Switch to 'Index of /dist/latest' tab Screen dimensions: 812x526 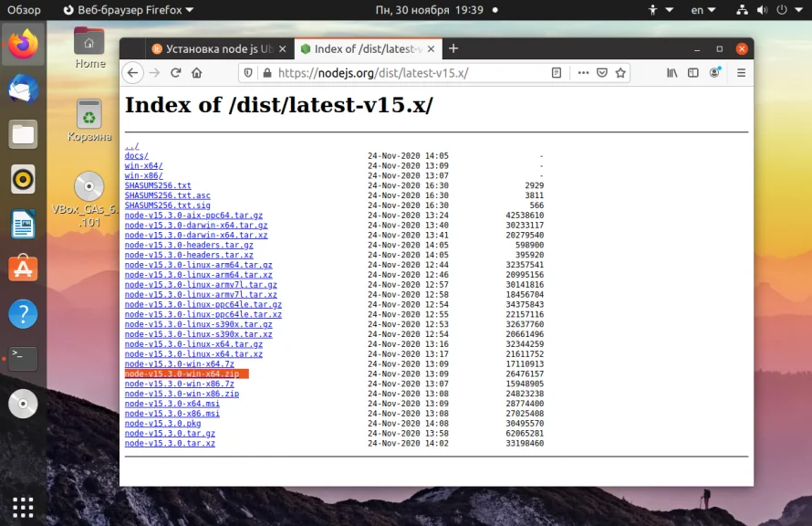[x=368, y=48]
